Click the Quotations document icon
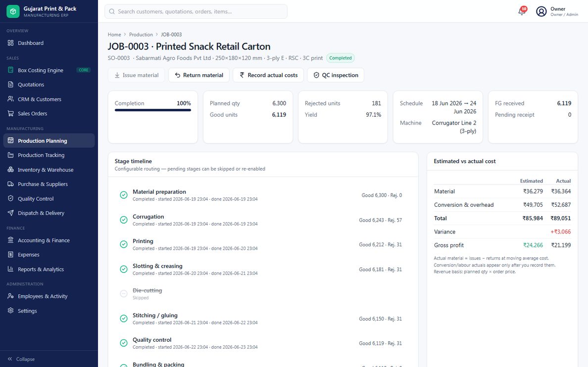588x367 pixels. point(10,85)
